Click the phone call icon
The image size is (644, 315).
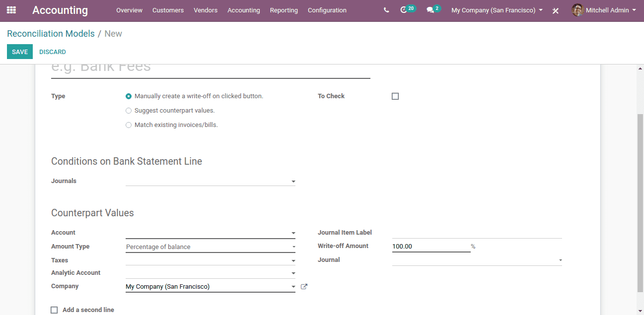pyautogui.click(x=386, y=10)
